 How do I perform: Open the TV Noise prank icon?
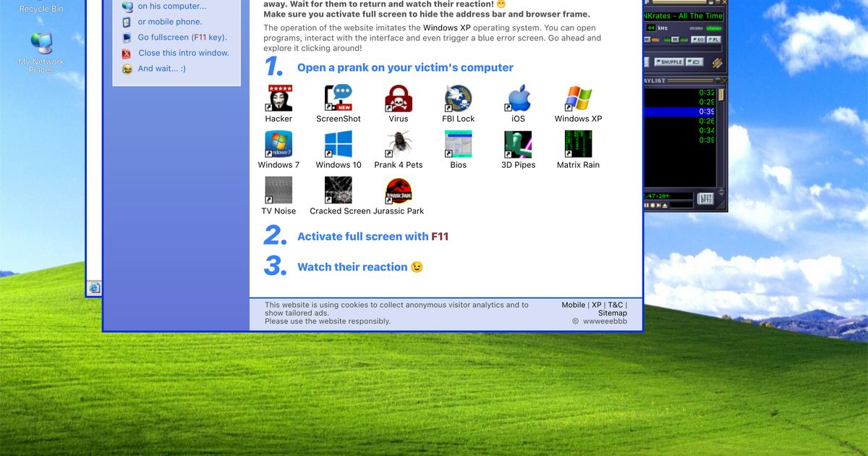click(279, 190)
